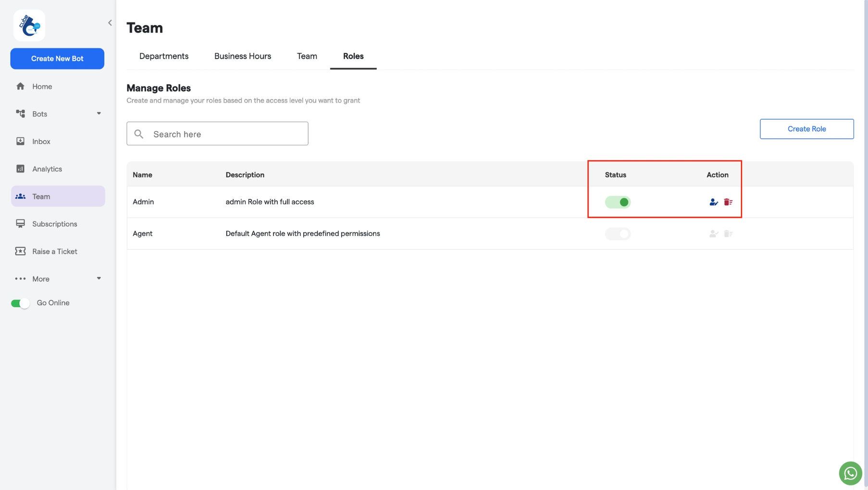The image size is (868, 490).
Task: Click the Agent role delete icon
Action: (728, 234)
